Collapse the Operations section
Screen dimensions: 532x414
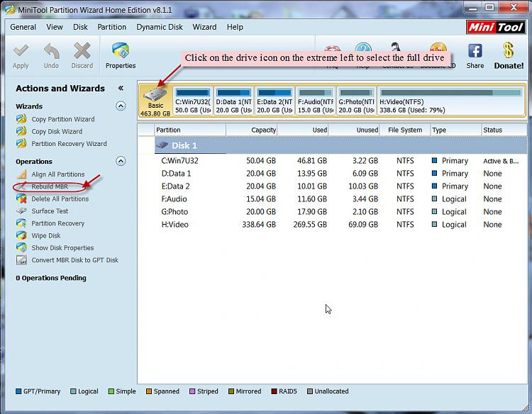[x=121, y=161]
